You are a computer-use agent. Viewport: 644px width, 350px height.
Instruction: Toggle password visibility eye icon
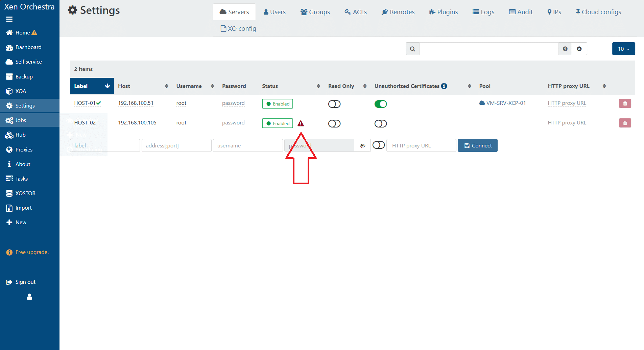click(362, 145)
